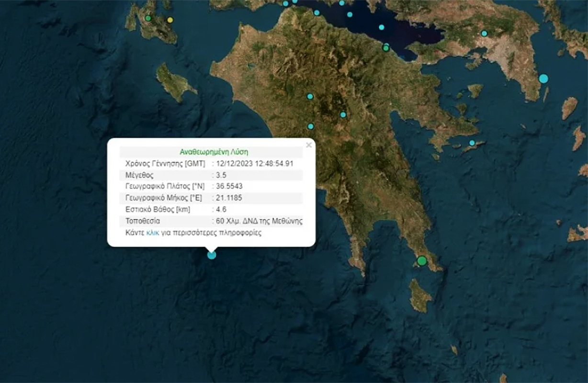Select the yellow earthquake marker east of Kefalonia
The height and width of the screenshot is (383, 588).
(170, 20)
